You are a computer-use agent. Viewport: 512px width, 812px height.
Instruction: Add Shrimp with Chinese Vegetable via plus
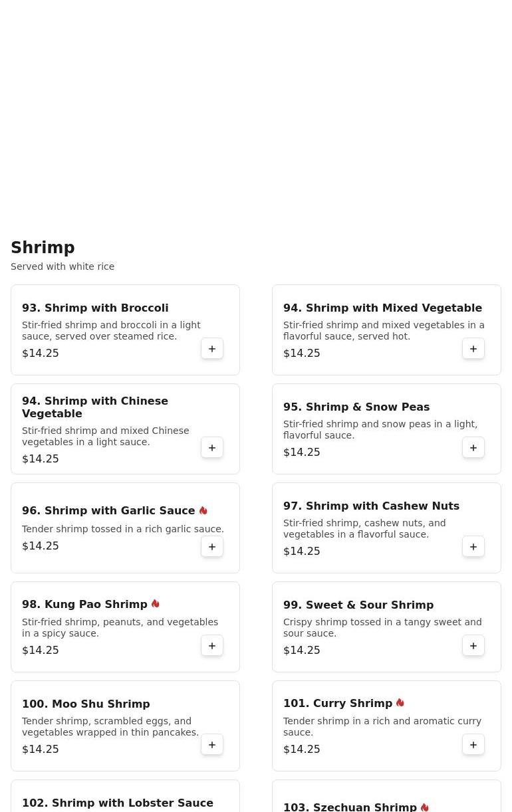(x=212, y=448)
